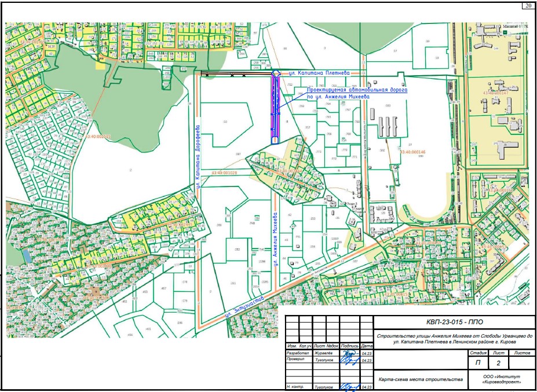Click the 'Н. контр.' row label
This screenshot has height=392, width=537.
pyautogui.click(x=295, y=386)
